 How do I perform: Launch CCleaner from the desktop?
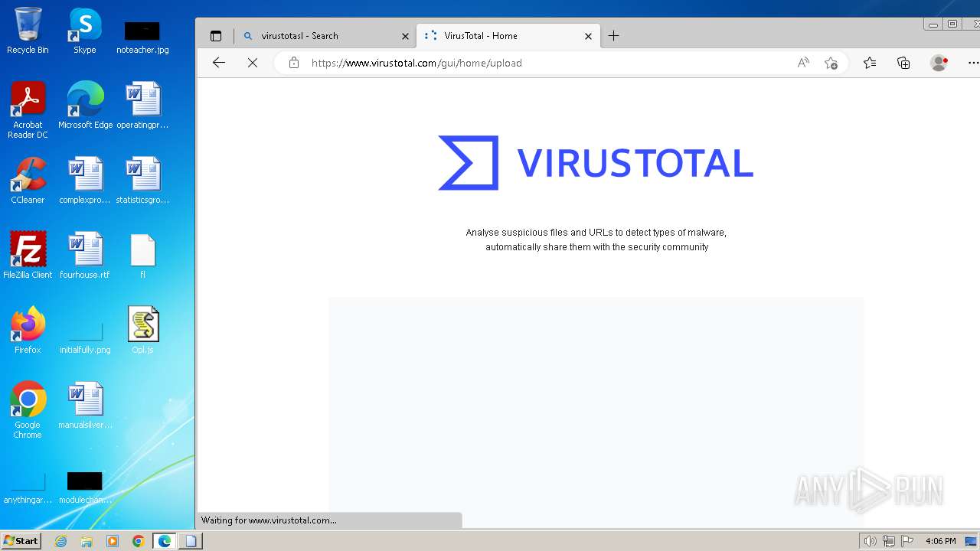click(28, 181)
